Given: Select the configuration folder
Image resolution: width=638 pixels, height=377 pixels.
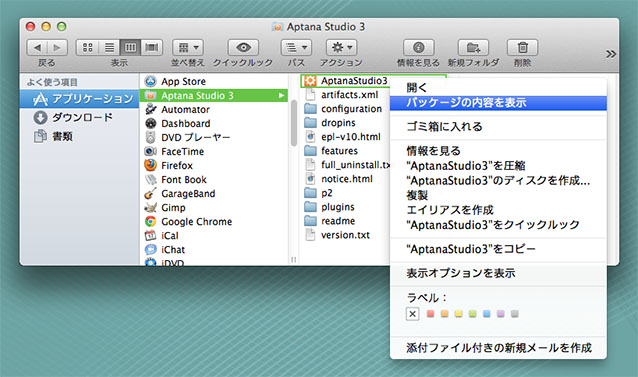Looking at the screenshot, I should (x=346, y=109).
